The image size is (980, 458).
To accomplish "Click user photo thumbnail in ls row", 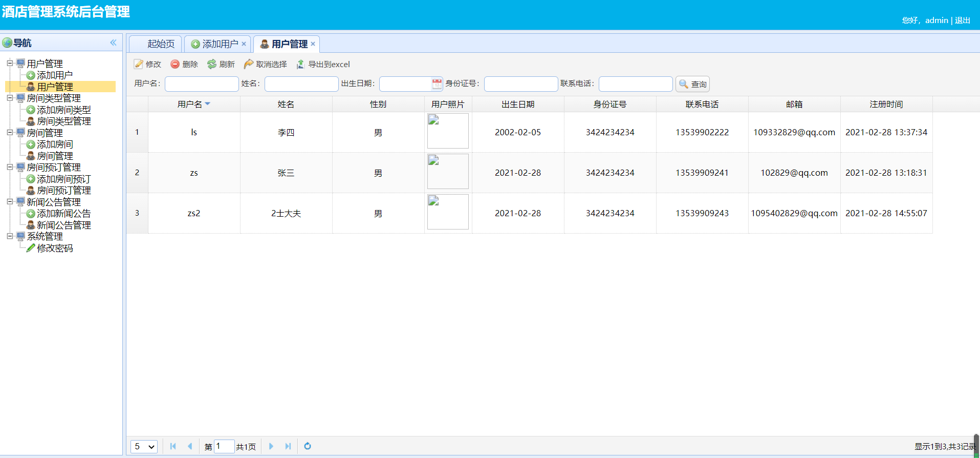I will (x=448, y=131).
